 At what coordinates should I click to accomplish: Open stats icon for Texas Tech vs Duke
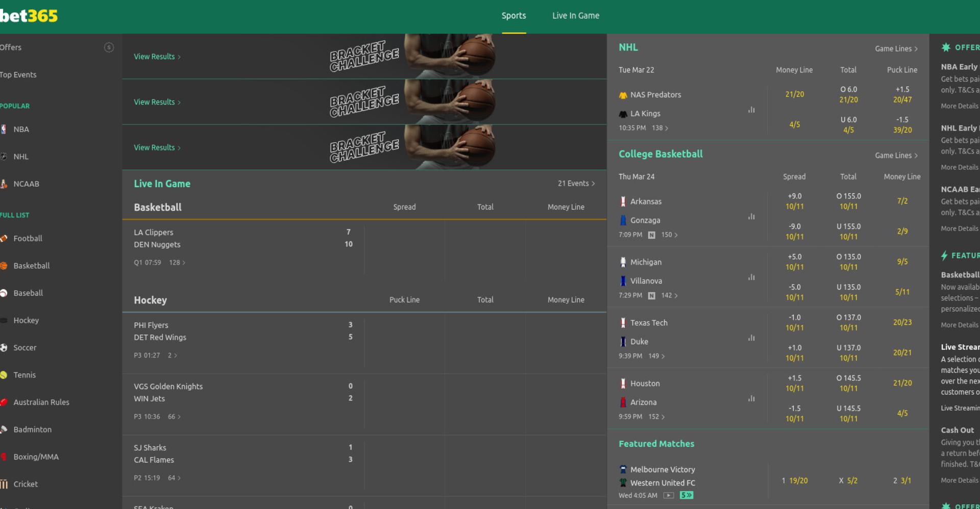pos(751,338)
